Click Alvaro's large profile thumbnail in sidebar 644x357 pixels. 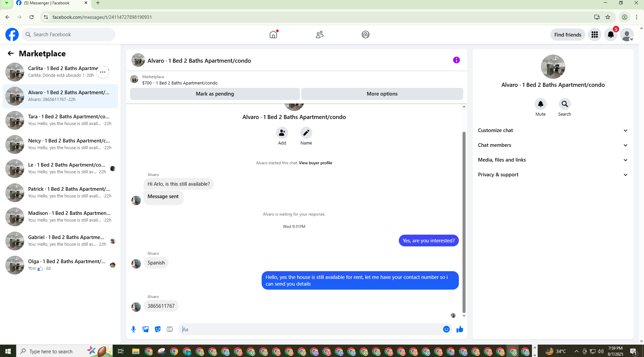click(x=553, y=67)
